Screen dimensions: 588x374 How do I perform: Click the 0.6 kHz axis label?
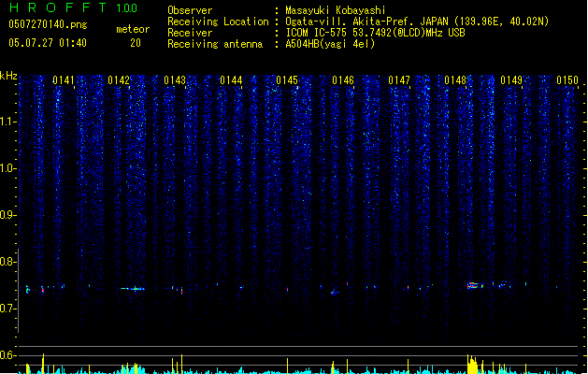pos(7,355)
